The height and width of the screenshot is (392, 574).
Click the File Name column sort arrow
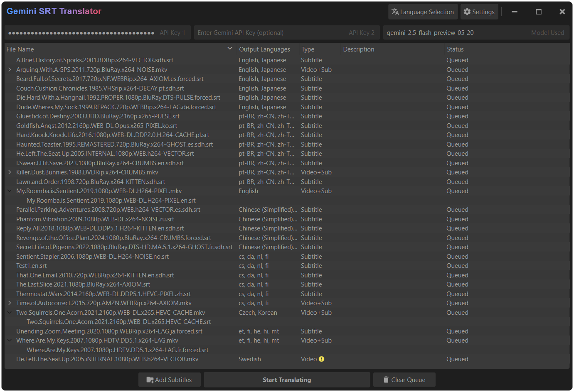(229, 49)
